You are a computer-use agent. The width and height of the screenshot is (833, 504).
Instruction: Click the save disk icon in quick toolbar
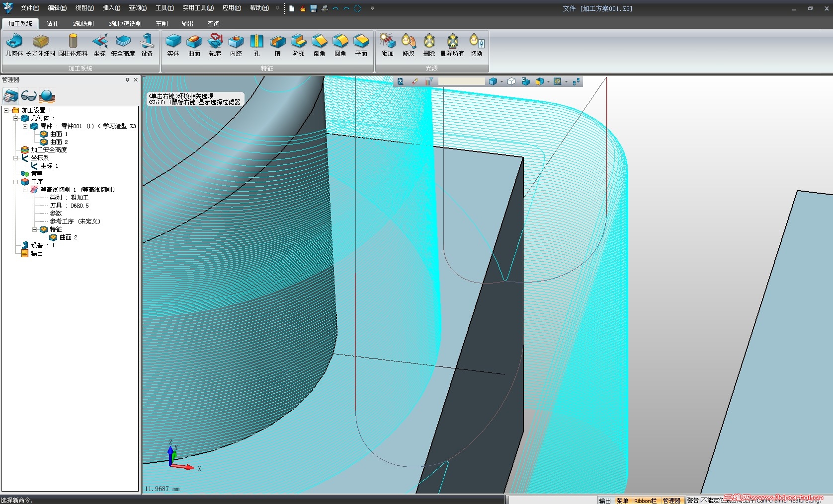[314, 8]
